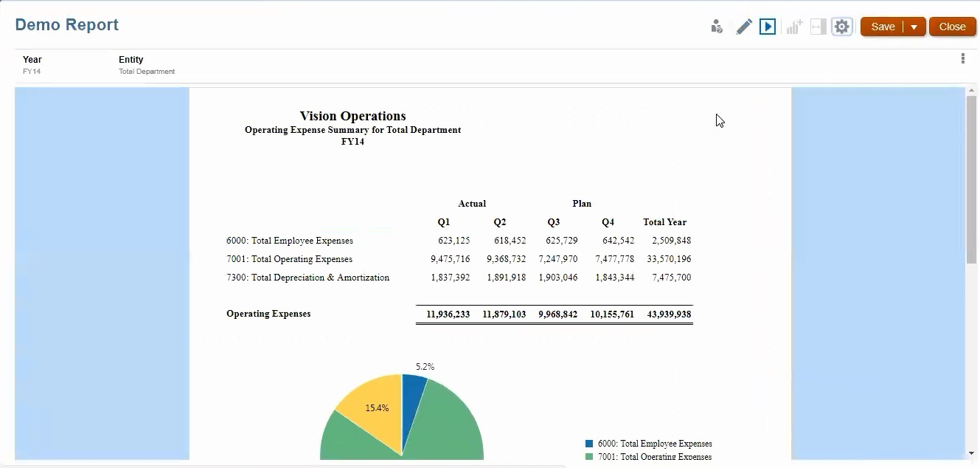980x468 pixels.
Task: Change the Entity Total Department selection
Action: click(147, 72)
